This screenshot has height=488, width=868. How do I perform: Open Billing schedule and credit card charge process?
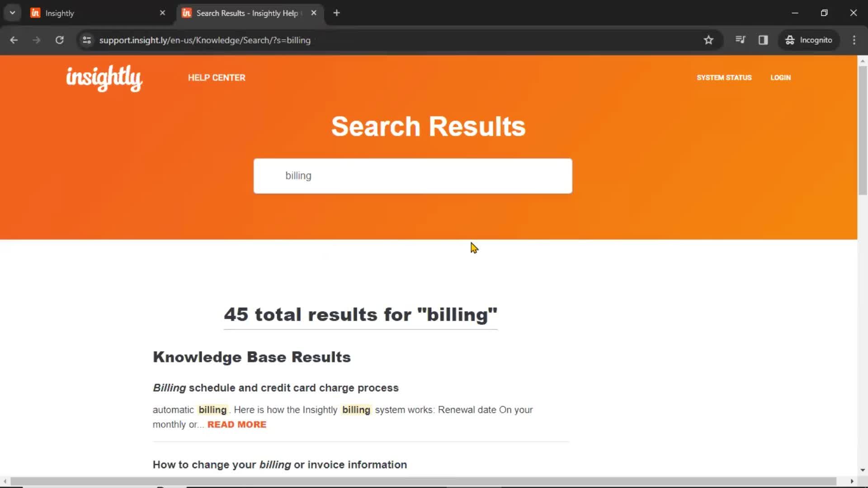tap(276, 388)
